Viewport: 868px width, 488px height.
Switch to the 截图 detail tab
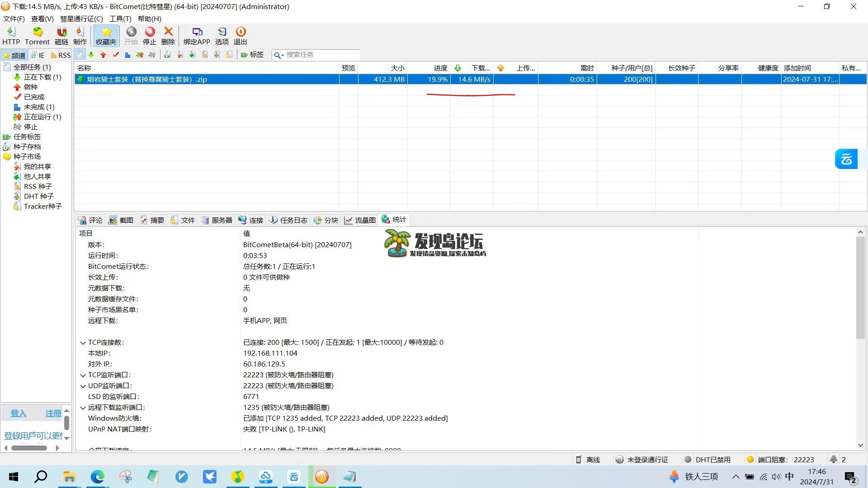point(122,220)
